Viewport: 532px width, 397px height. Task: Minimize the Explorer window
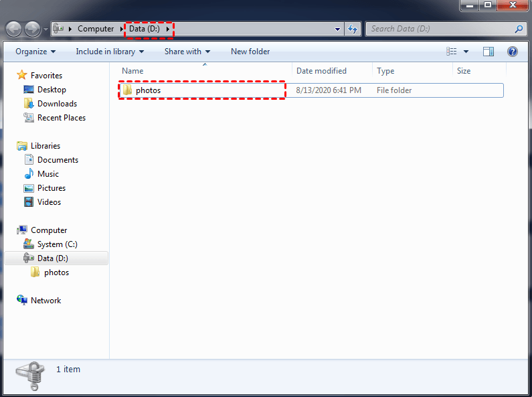470,5
